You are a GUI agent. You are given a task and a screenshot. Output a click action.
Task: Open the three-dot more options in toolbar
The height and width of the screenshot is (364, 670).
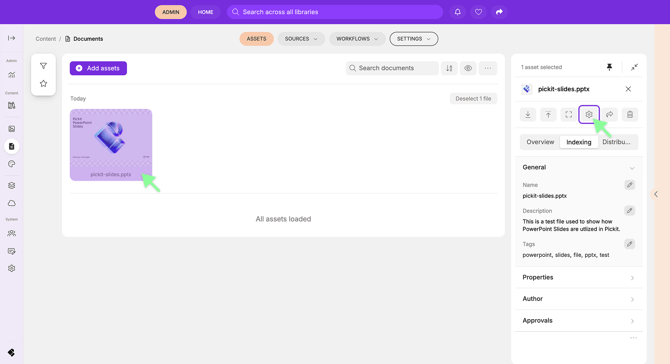click(488, 68)
